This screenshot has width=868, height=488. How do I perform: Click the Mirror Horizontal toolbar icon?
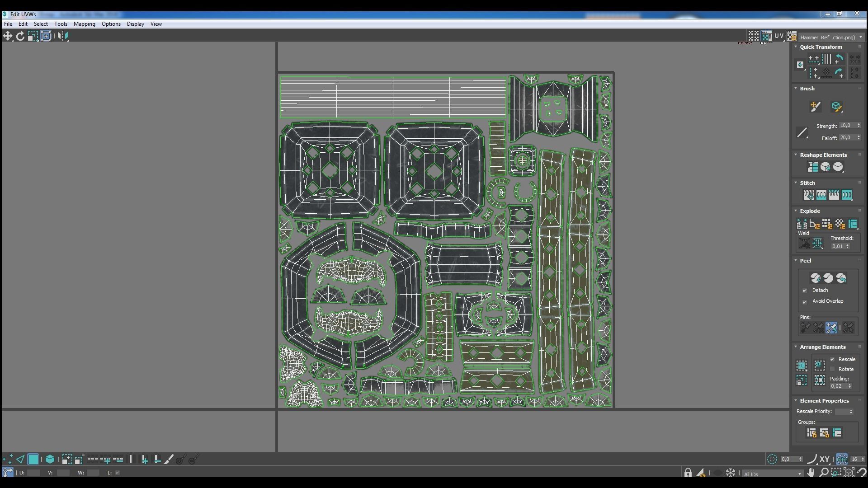pos(63,36)
